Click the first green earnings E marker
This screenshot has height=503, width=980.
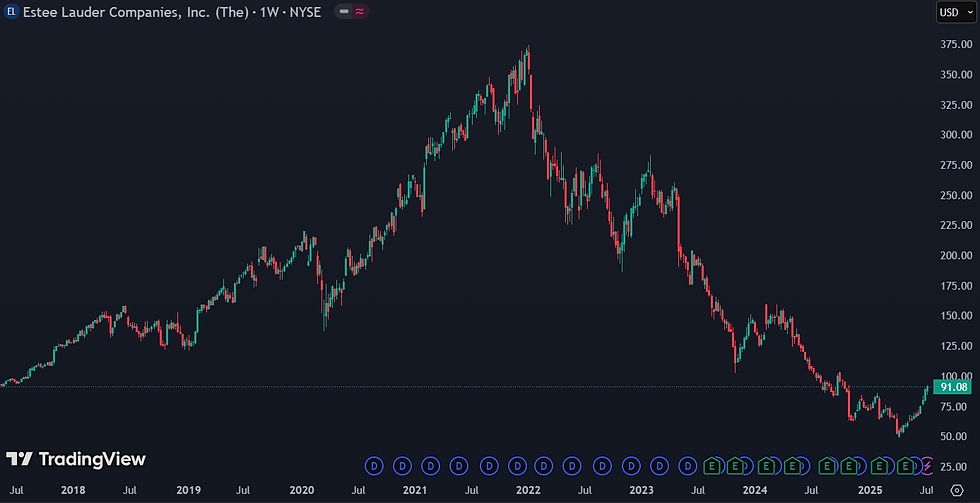click(x=711, y=465)
